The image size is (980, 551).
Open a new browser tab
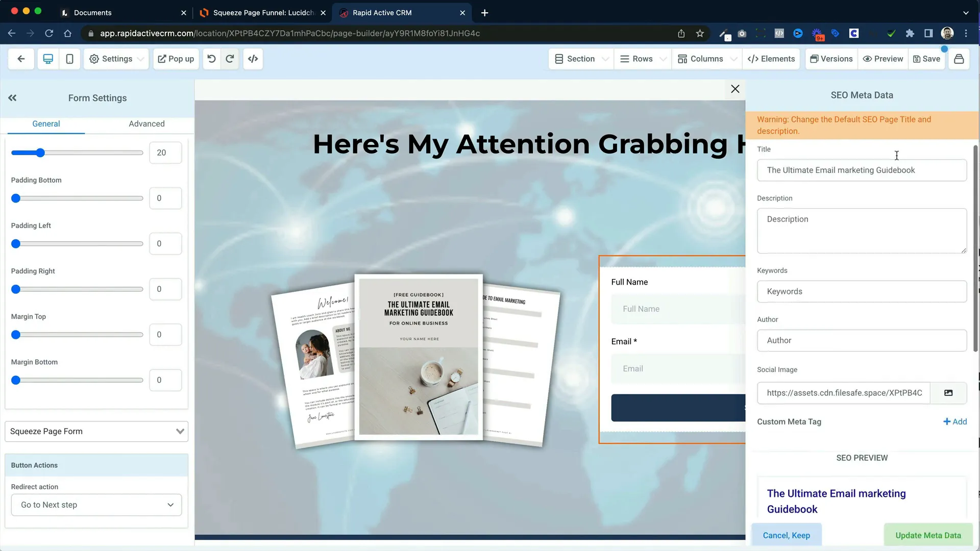point(484,13)
